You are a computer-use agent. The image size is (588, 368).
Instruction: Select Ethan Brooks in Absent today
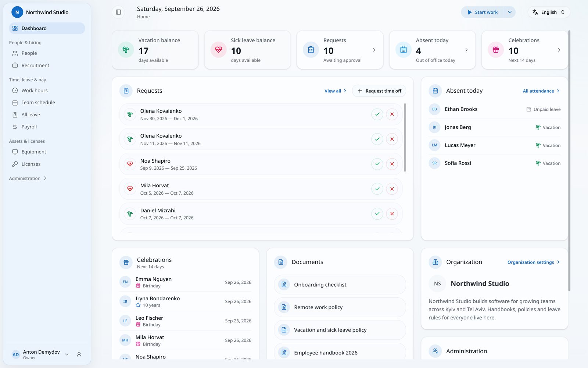tap(494, 109)
